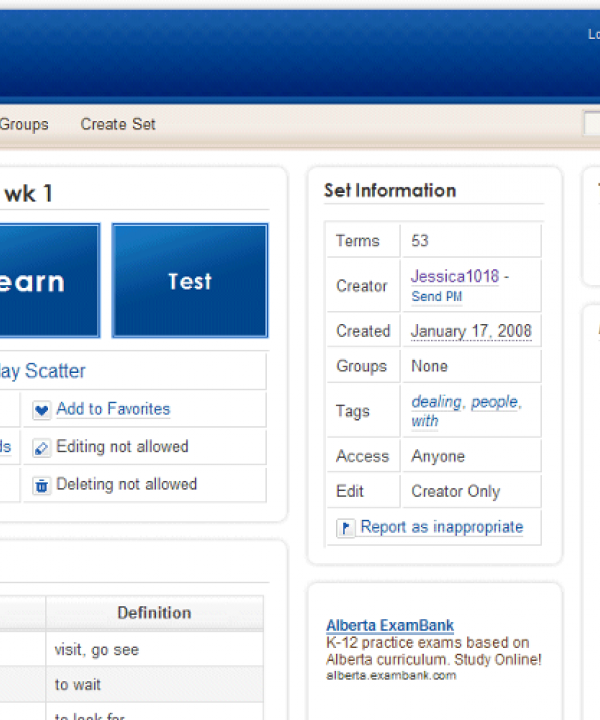This screenshot has width=600, height=720.
Task: Start the Learn study mode
Action: click(x=50, y=281)
